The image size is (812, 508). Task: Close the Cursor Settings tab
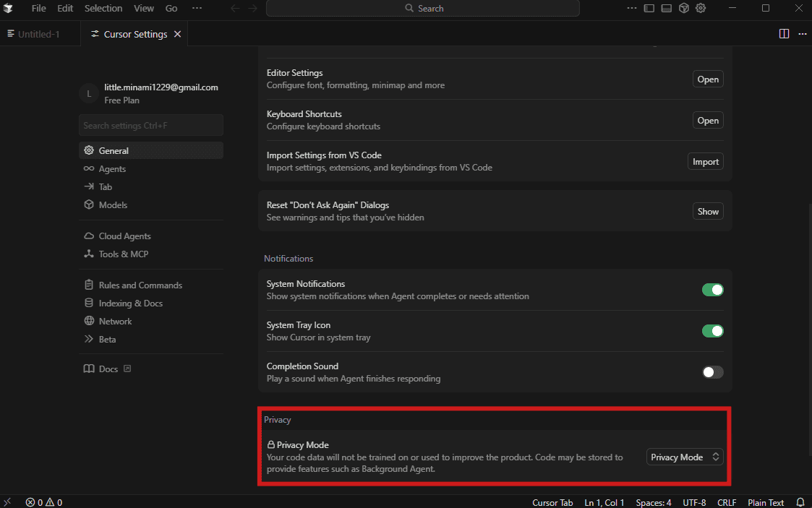(x=178, y=34)
